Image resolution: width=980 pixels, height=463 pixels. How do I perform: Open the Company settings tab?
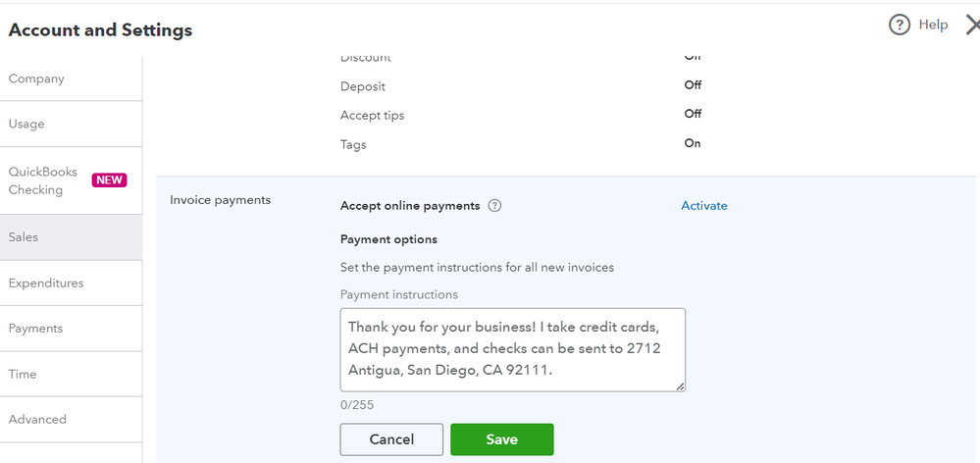point(36,78)
